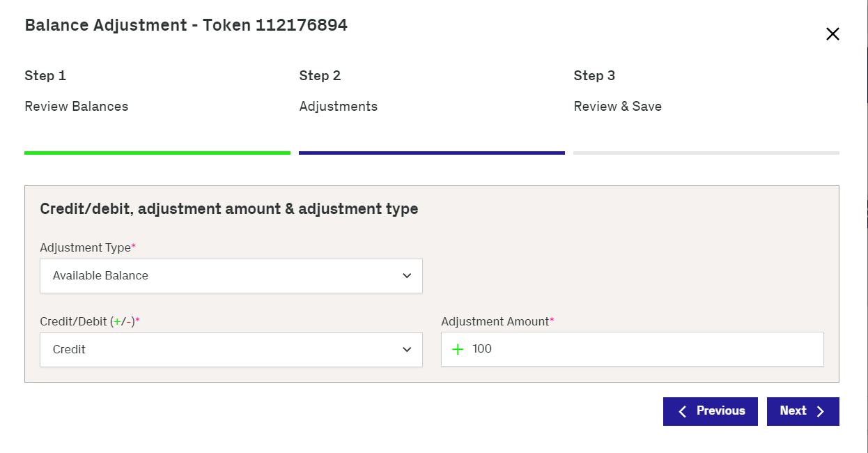The image size is (868, 453).
Task: Click the blue Step 2 progress bar
Action: (432, 153)
